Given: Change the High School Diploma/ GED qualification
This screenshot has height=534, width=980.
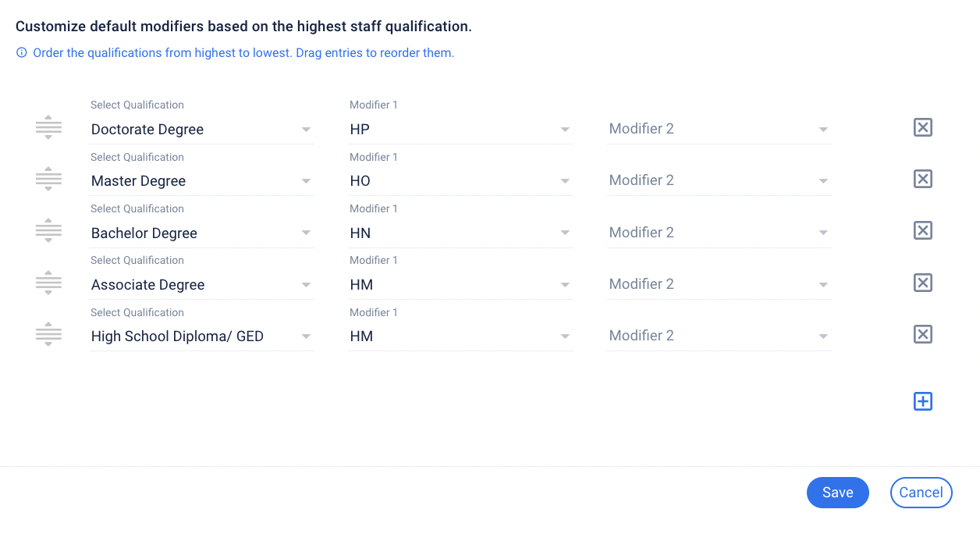Looking at the screenshot, I should point(201,336).
